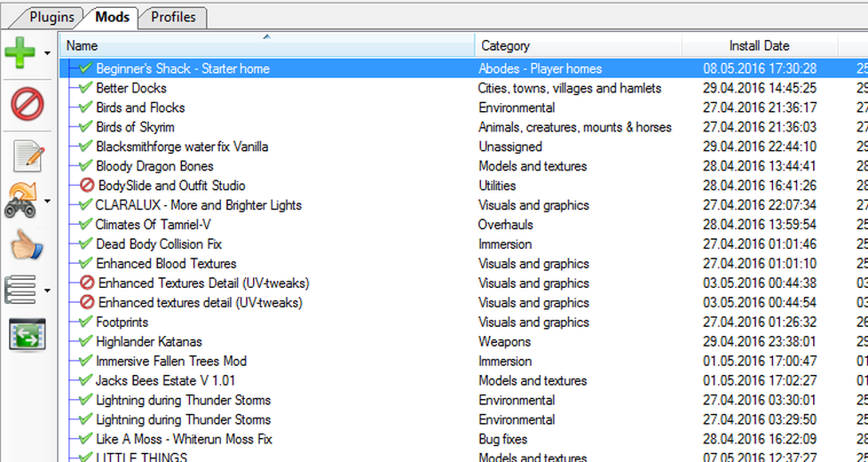Click the 'Unassigned' category cell
The image size is (868, 462).
coord(509,147)
